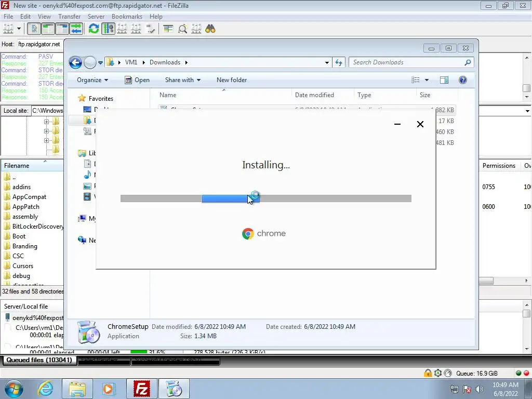Select the Branding folder

(25, 246)
